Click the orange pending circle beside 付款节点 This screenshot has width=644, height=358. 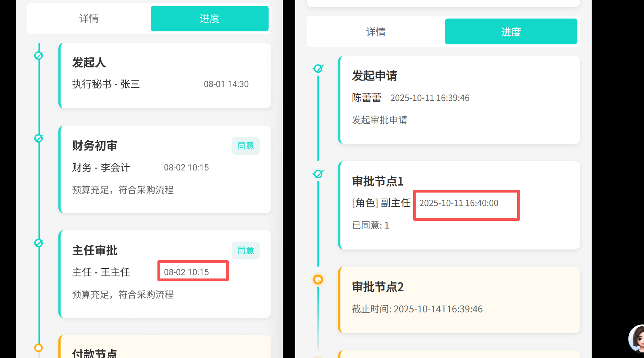[38, 347]
